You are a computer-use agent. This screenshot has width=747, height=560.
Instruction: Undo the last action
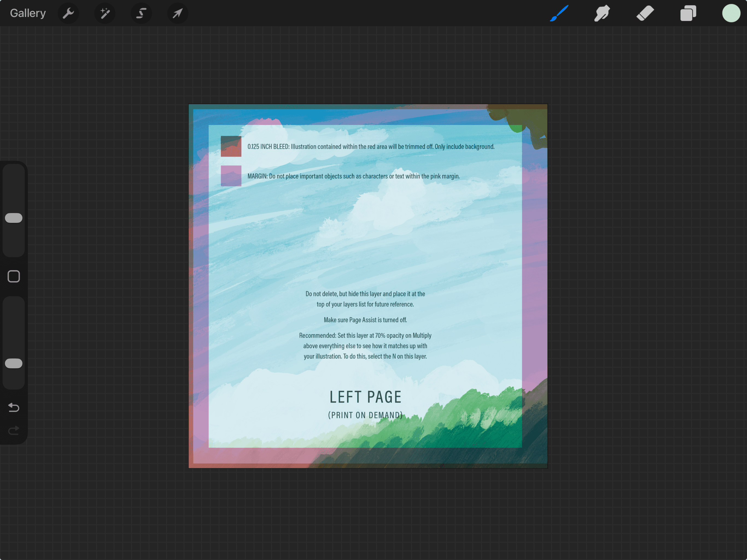pyautogui.click(x=13, y=407)
